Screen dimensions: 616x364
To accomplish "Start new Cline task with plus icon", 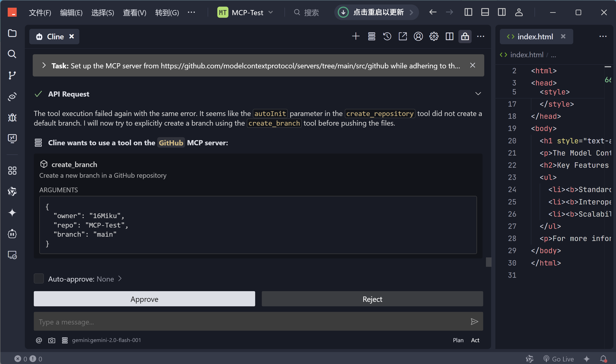I will pyautogui.click(x=355, y=37).
